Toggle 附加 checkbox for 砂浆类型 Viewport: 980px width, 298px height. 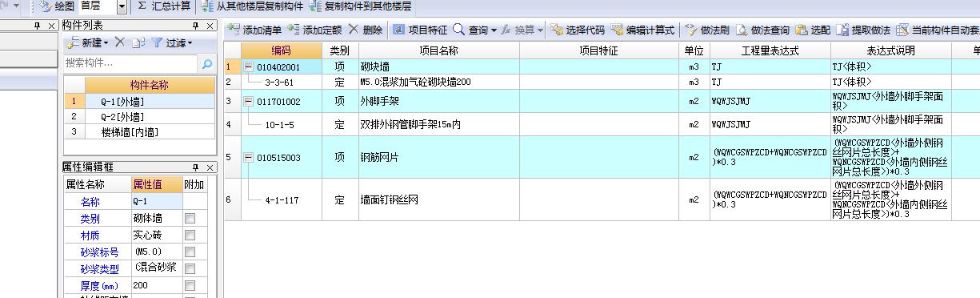pyautogui.click(x=190, y=268)
